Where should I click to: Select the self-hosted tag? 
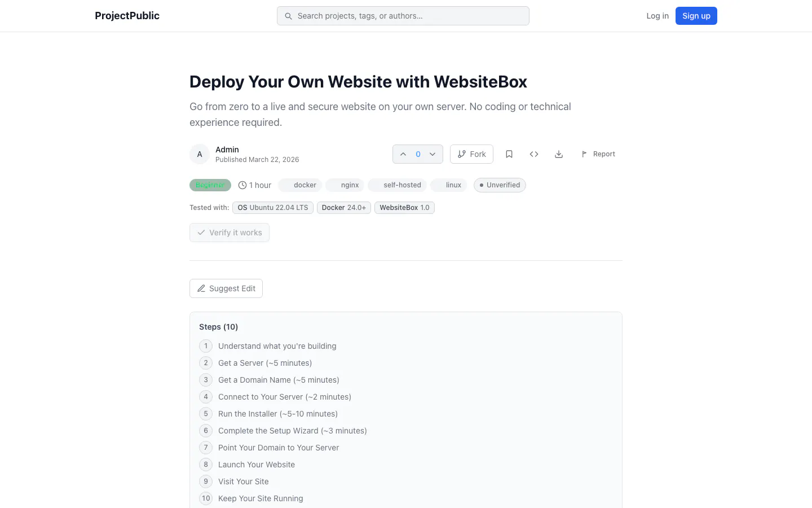pyautogui.click(x=398, y=185)
